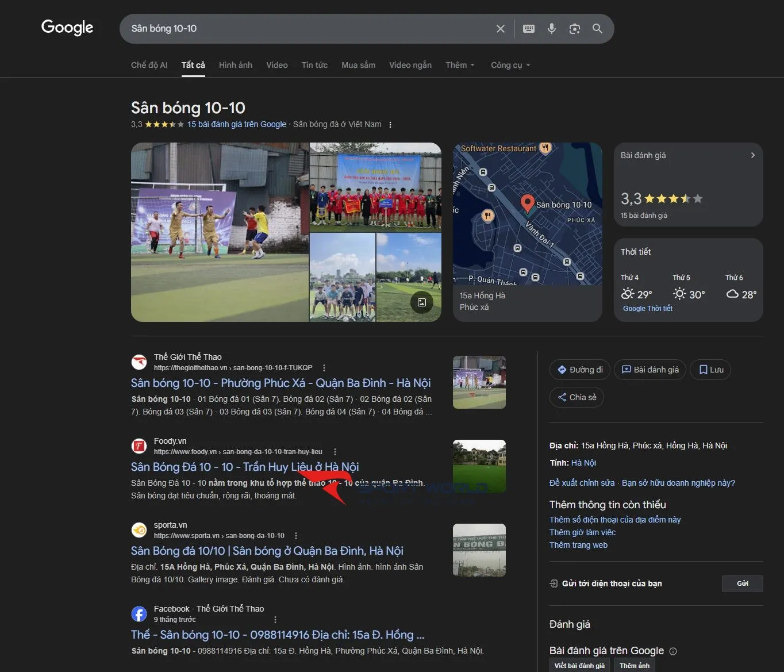Image resolution: width=784 pixels, height=672 pixels.
Task: Open the 15 bài đánh giá trên Google link
Action: coord(236,124)
